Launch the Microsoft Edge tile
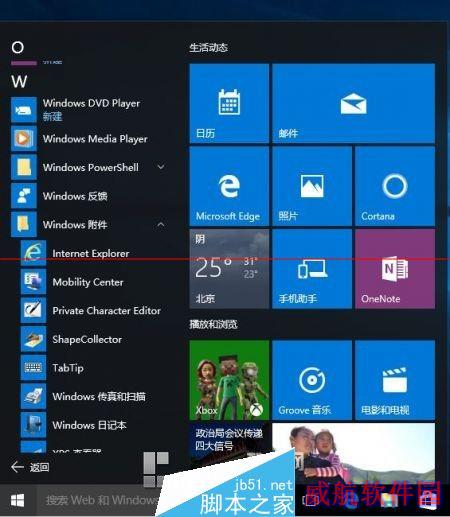This screenshot has height=517, width=450. click(229, 186)
